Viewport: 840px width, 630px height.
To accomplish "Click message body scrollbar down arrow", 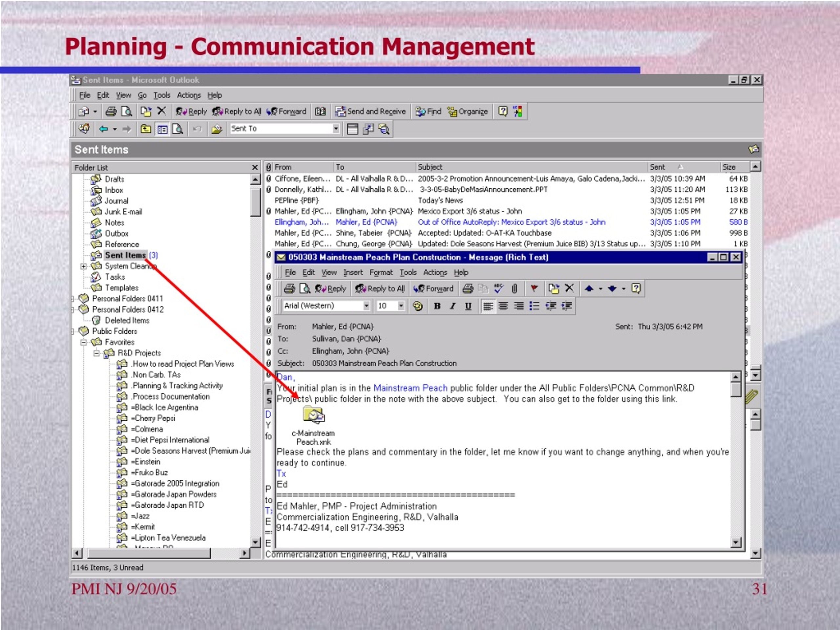I will coord(736,542).
